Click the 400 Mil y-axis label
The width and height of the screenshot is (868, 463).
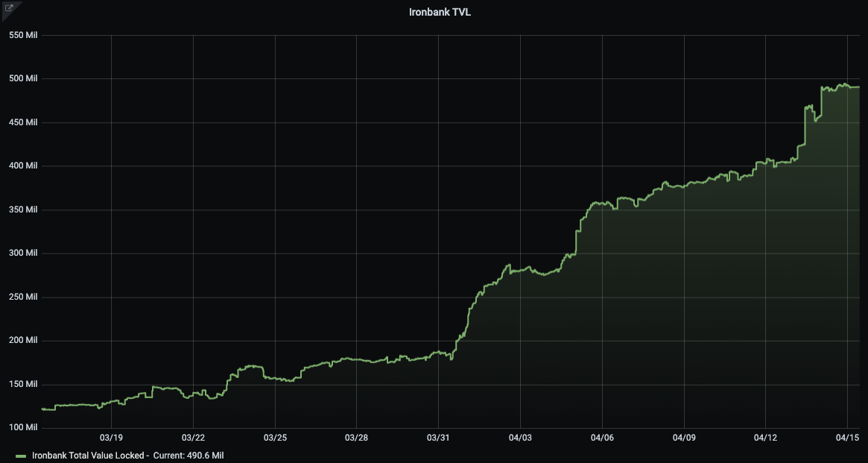click(x=23, y=166)
